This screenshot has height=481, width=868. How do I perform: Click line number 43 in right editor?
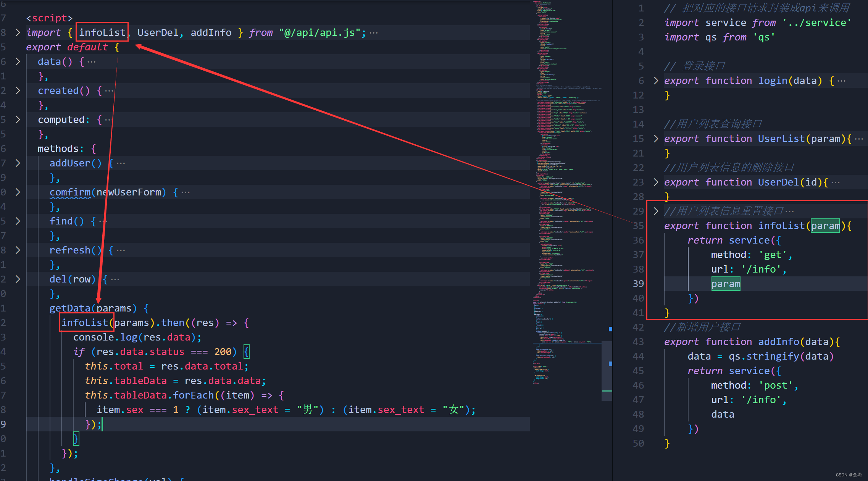(x=638, y=342)
